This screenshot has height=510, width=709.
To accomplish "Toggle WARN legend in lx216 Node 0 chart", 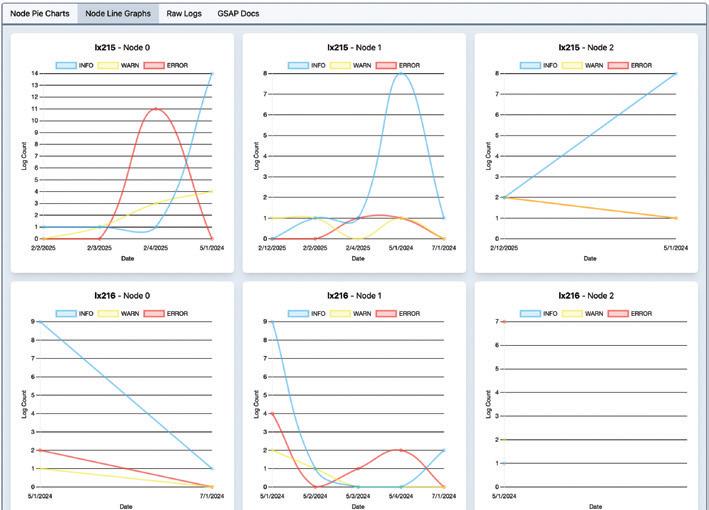I will click(x=118, y=314).
